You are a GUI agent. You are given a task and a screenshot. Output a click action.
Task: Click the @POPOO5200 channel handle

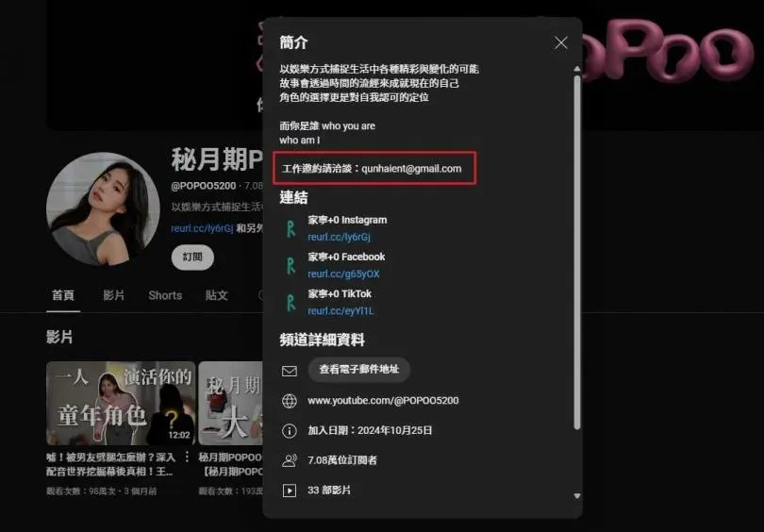pyautogui.click(x=203, y=186)
